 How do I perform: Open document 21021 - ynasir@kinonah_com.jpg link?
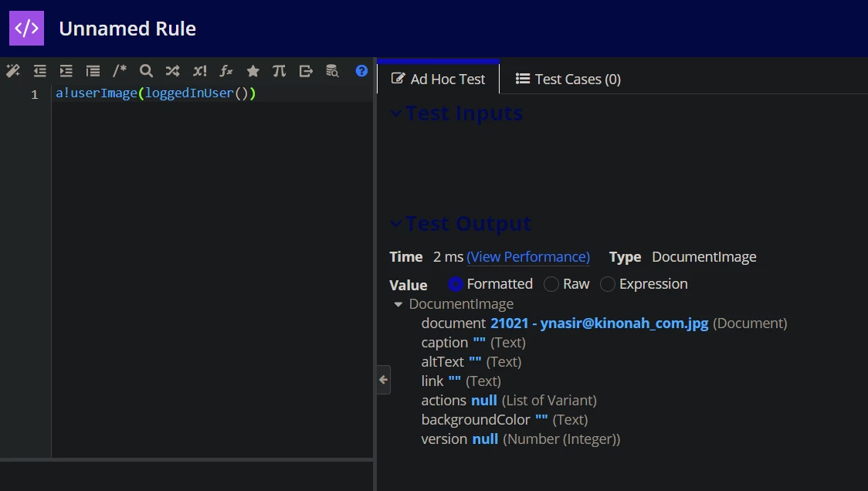tap(599, 323)
